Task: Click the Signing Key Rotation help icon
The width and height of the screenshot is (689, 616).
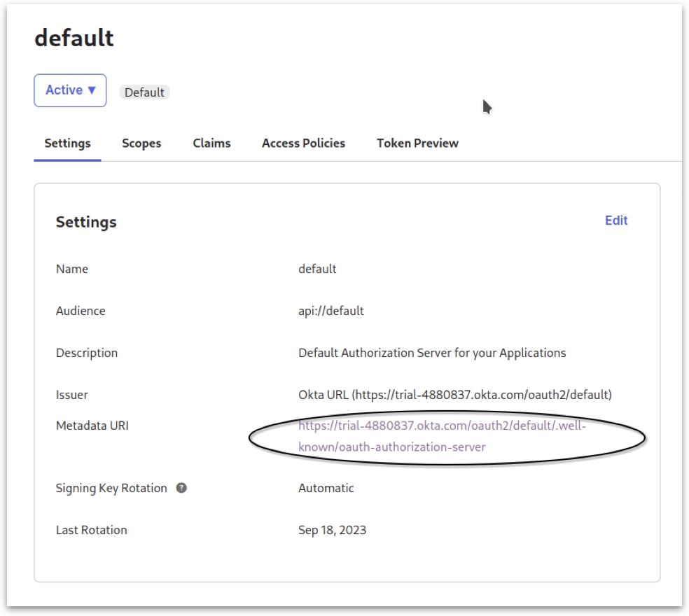Action: 181,488
